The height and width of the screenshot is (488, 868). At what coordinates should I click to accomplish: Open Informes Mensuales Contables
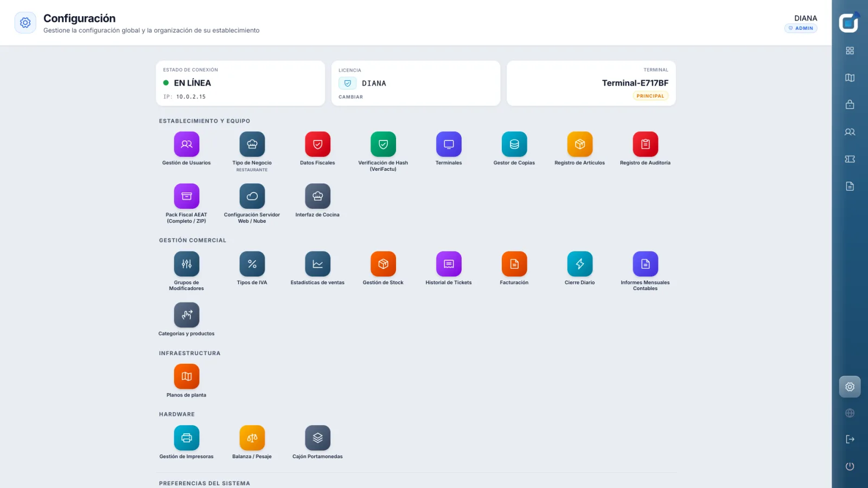tap(646, 264)
